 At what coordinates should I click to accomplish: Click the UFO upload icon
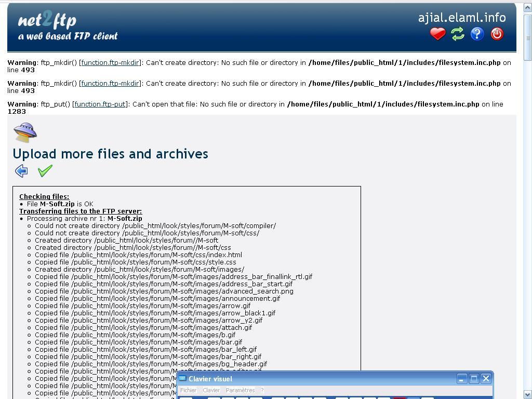tap(25, 132)
